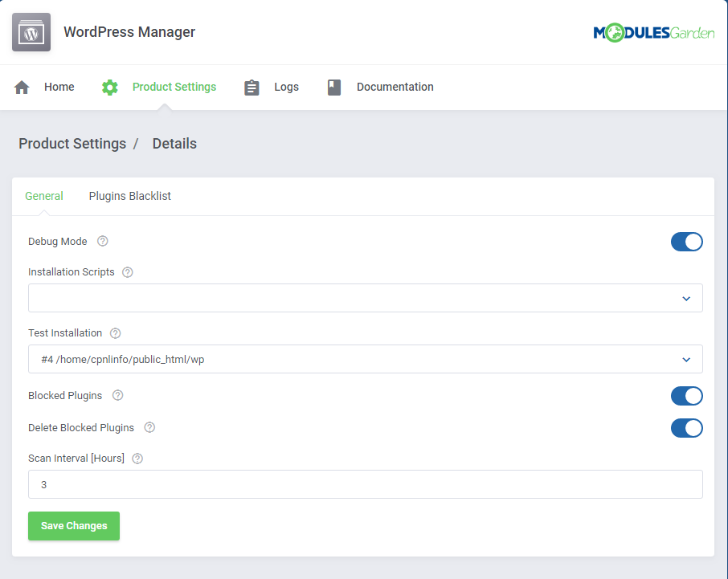The width and height of the screenshot is (728, 579).
Task: Disable the Debug Mode toggle
Action: tap(687, 242)
